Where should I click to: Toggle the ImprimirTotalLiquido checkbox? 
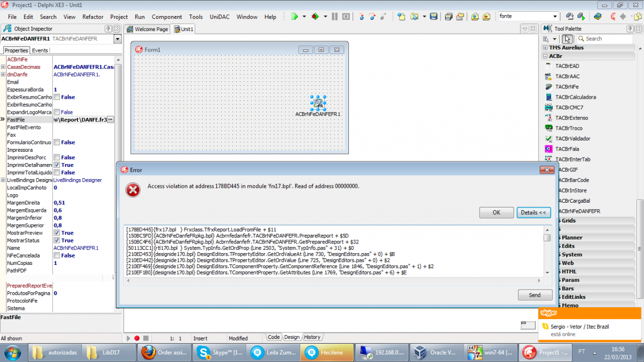pyautogui.click(x=56, y=173)
